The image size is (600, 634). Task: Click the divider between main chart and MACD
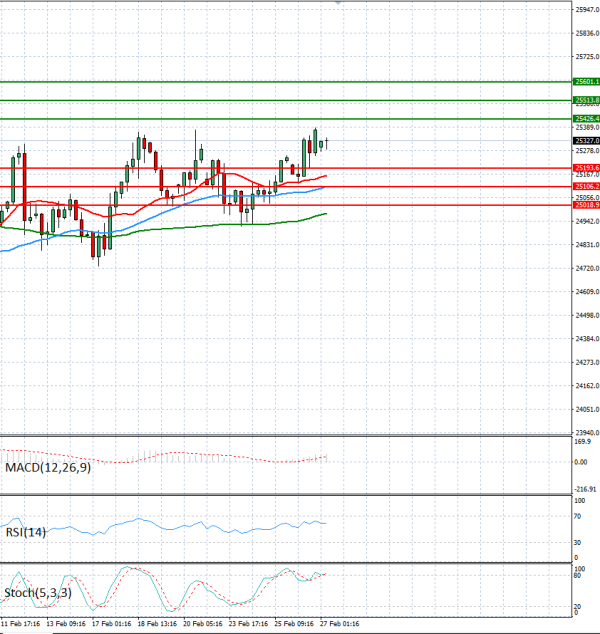[x=285, y=435]
